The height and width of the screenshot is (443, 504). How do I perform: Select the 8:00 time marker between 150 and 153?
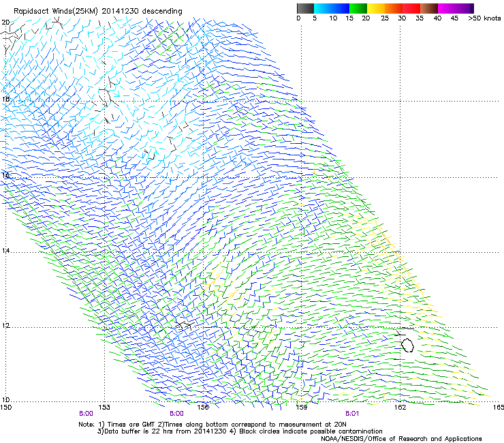coord(86,414)
